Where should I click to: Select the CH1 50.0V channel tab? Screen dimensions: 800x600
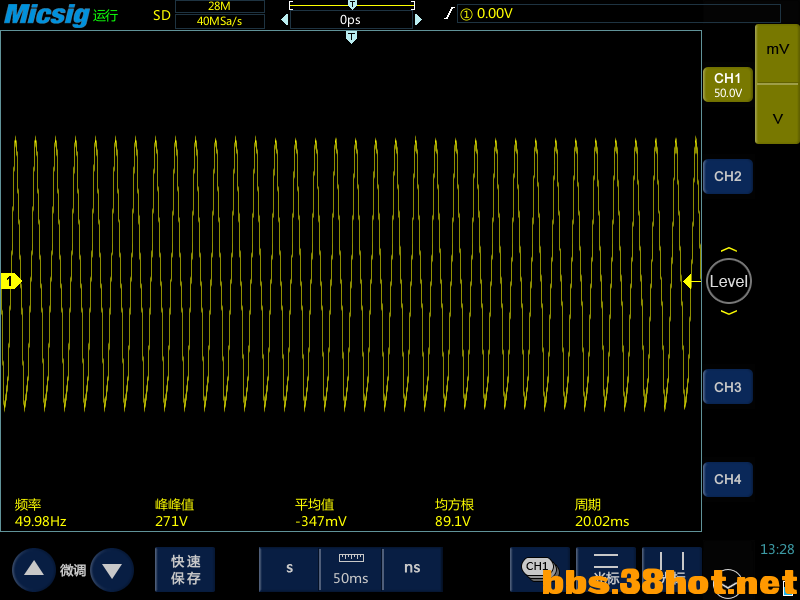[x=728, y=85]
